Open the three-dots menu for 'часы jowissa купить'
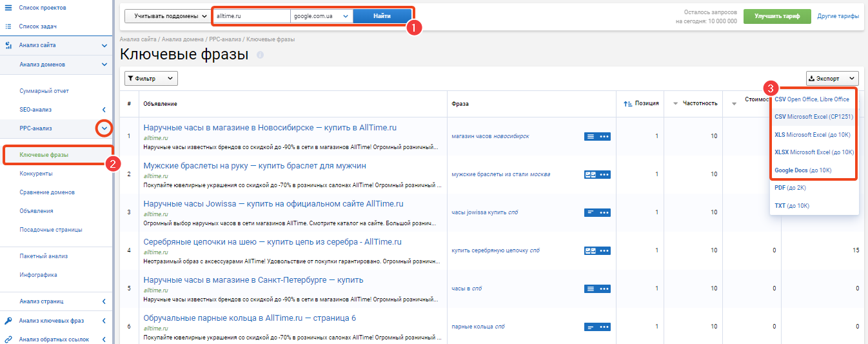868x344 pixels. tap(604, 212)
